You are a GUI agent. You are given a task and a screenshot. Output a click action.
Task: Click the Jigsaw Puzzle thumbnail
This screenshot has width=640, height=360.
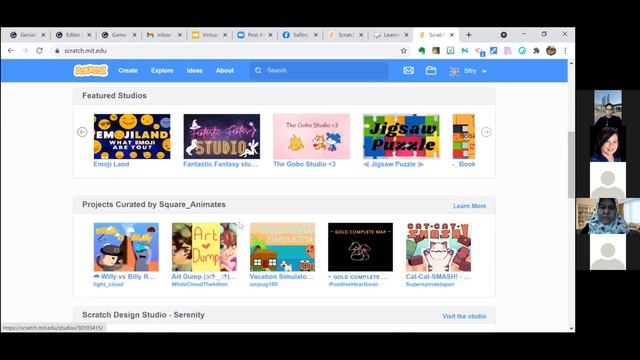(401, 136)
